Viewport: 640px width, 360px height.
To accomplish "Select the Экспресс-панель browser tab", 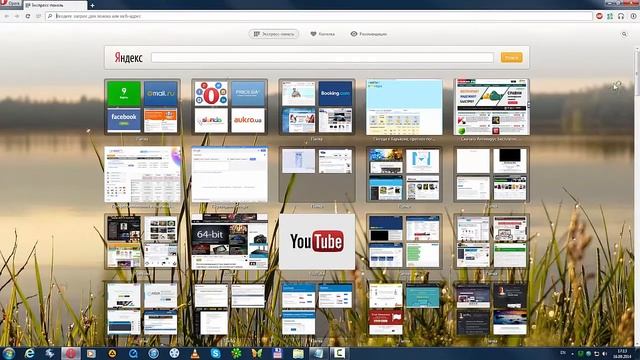I will (55, 5).
